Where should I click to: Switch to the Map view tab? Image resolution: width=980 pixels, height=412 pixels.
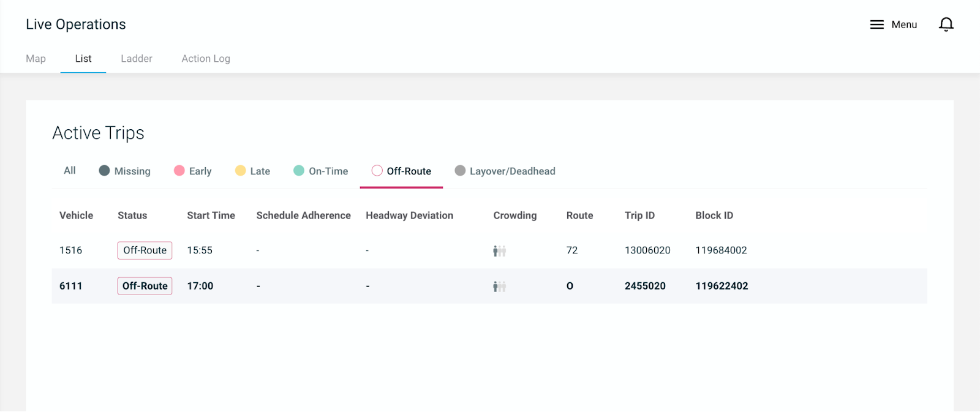36,59
